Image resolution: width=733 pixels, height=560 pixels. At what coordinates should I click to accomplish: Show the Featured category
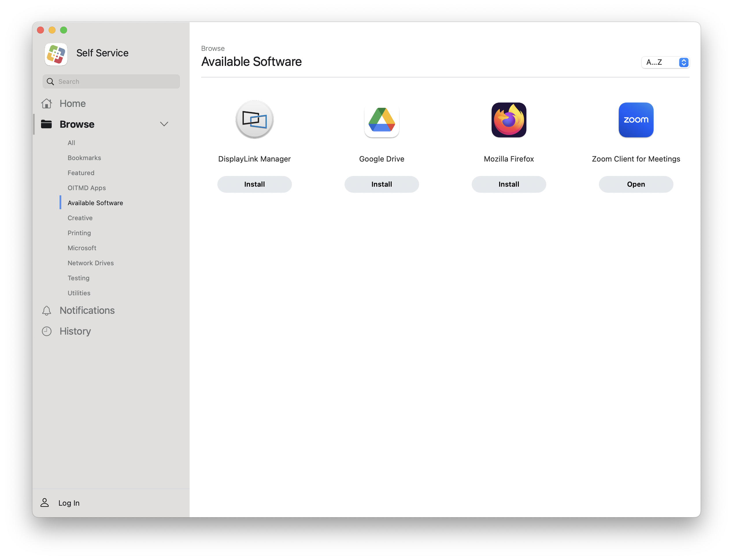81,173
